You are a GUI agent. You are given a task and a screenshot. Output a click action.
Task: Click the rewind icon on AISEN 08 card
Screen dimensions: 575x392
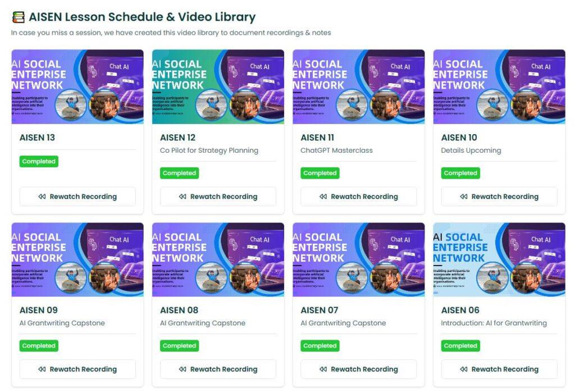click(x=182, y=369)
